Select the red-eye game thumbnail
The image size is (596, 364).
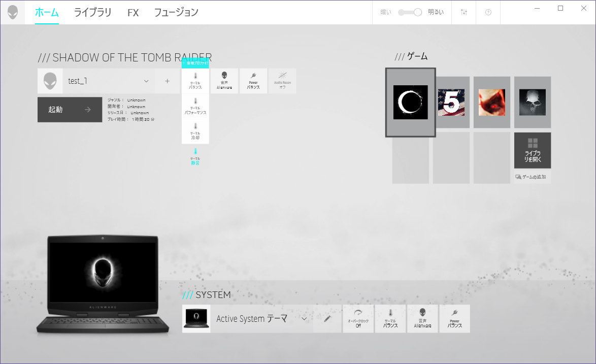click(x=492, y=102)
